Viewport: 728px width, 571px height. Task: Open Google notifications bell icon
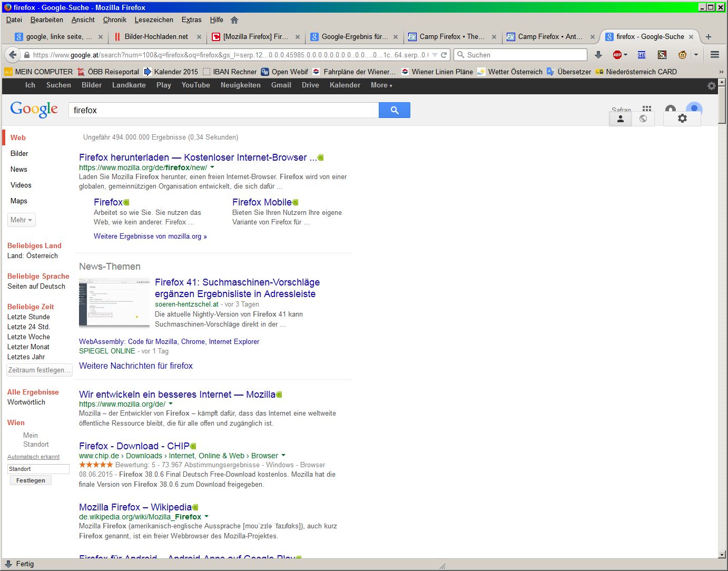pos(671,109)
